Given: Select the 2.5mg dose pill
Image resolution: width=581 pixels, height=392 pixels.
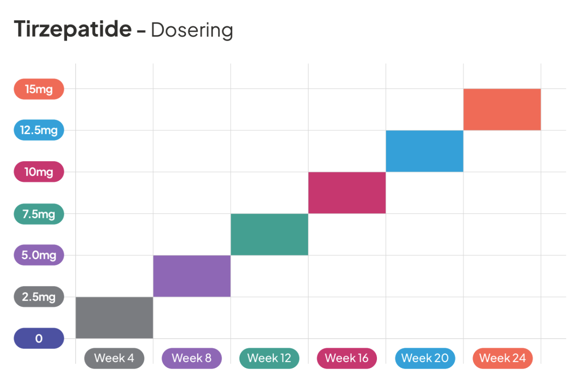Looking at the screenshot, I should tap(39, 297).
